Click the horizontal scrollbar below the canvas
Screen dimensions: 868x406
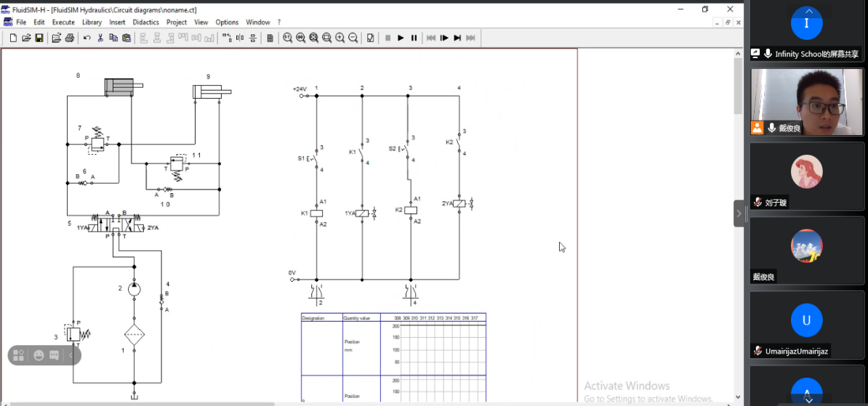(x=145, y=403)
